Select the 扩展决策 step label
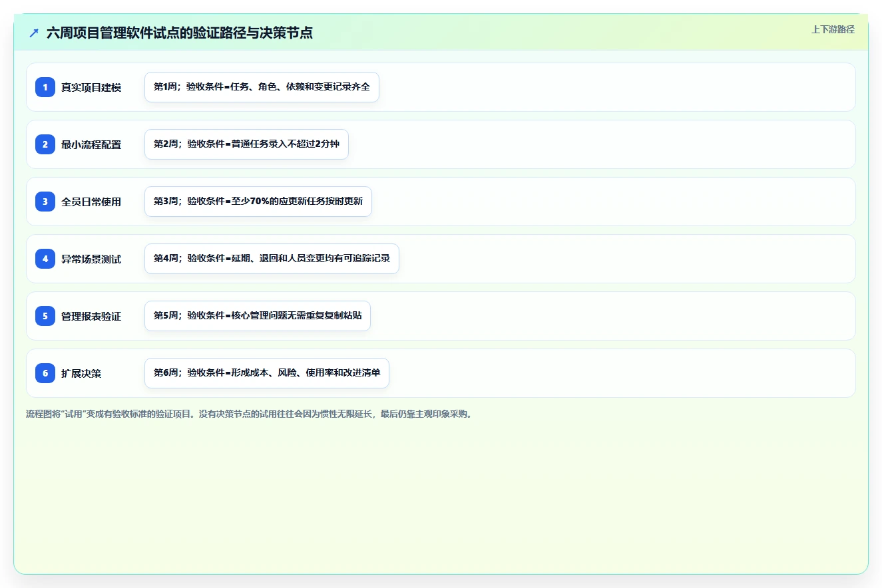882x588 pixels. coord(81,373)
